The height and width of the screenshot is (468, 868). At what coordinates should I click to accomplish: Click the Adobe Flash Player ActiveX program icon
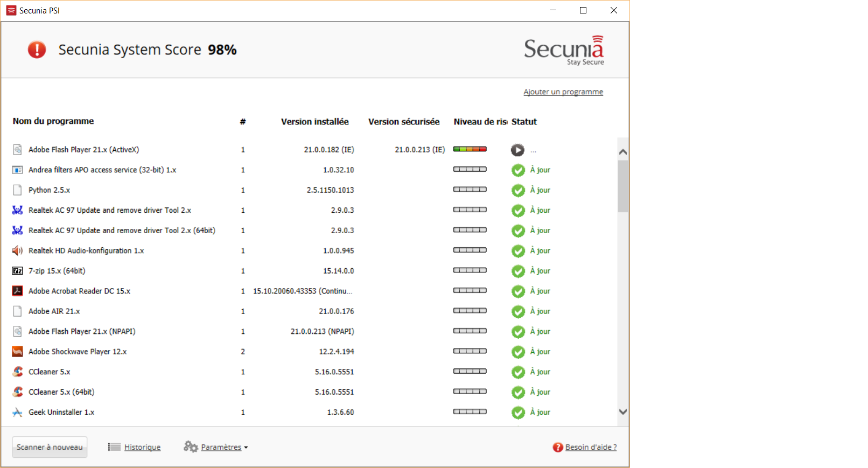(17, 150)
